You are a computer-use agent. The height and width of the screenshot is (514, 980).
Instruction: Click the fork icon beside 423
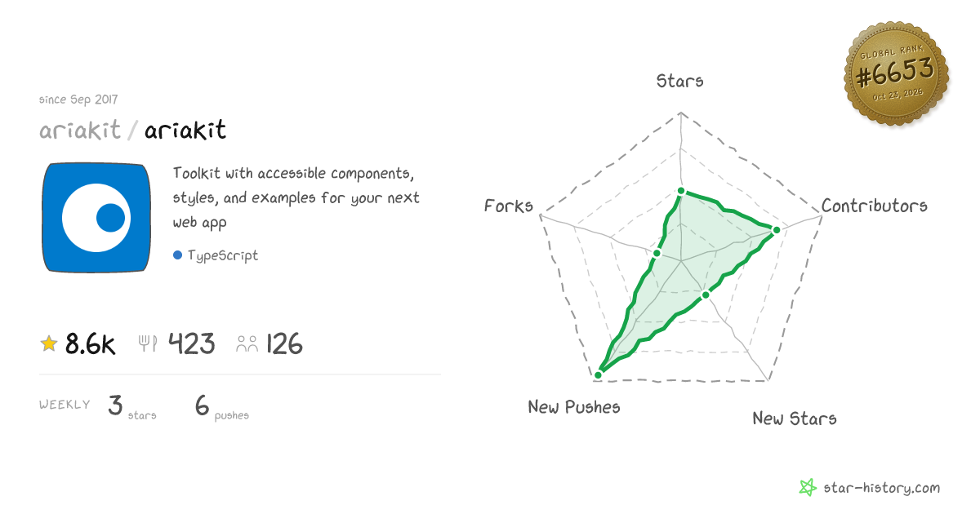148,343
